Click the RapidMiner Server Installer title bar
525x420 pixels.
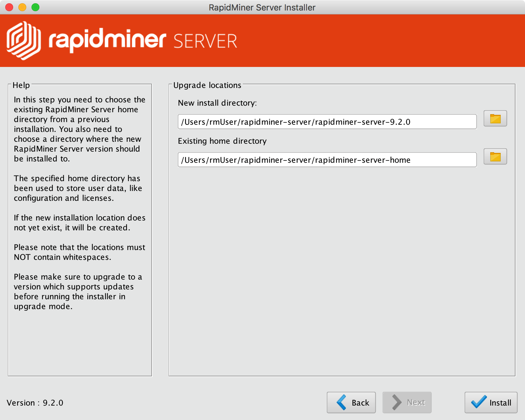(262, 7)
